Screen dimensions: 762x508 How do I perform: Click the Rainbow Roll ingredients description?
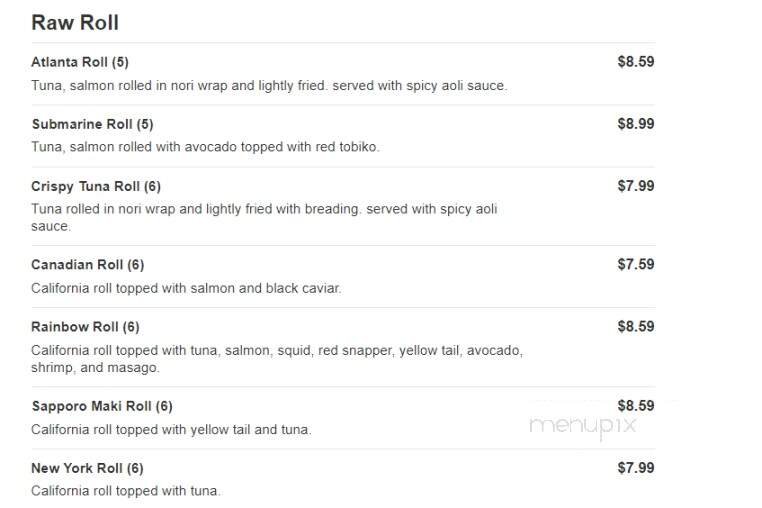pyautogui.click(x=277, y=359)
